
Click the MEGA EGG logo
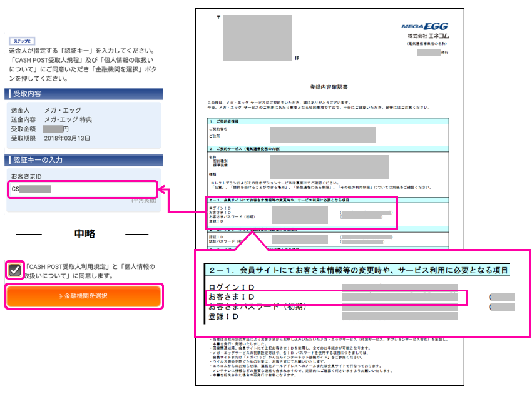[426, 26]
